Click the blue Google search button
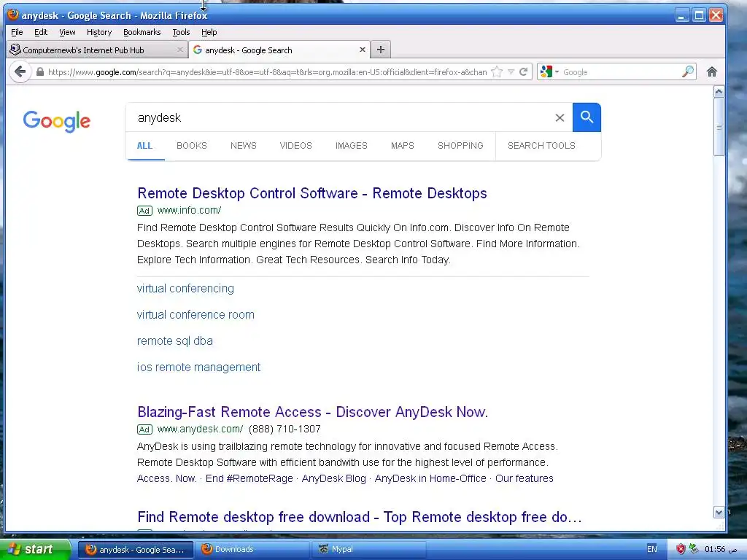This screenshot has width=747, height=560. click(587, 117)
